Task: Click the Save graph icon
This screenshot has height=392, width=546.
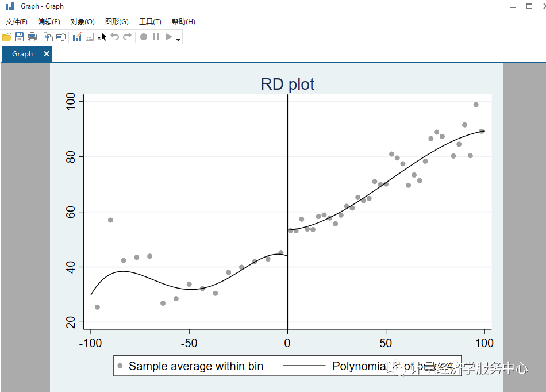Action: [19, 36]
